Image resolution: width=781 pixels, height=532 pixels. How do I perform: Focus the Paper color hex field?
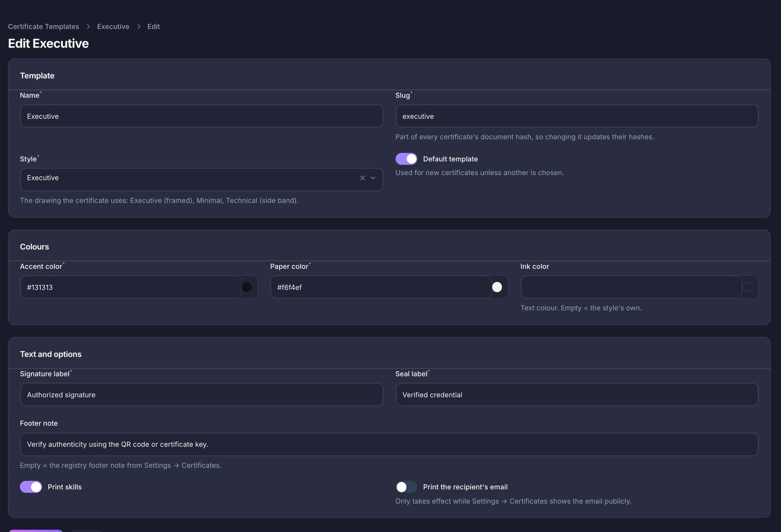tap(381, 287)
